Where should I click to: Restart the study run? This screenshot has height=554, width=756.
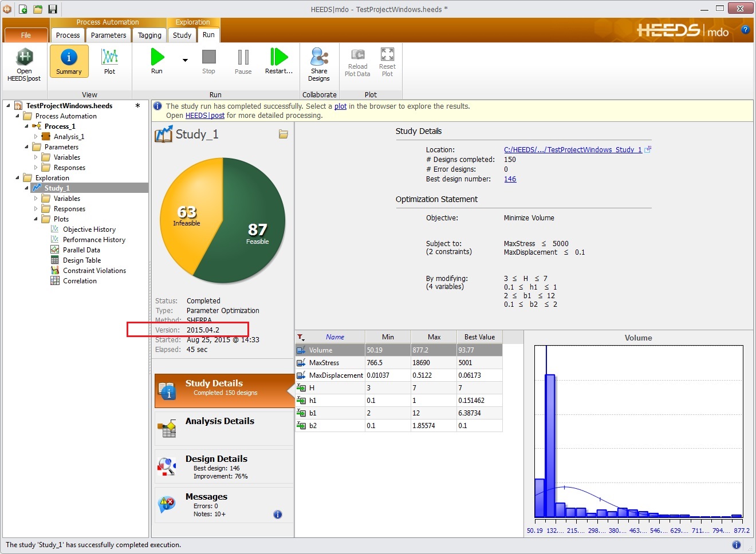tap(279, 61)
